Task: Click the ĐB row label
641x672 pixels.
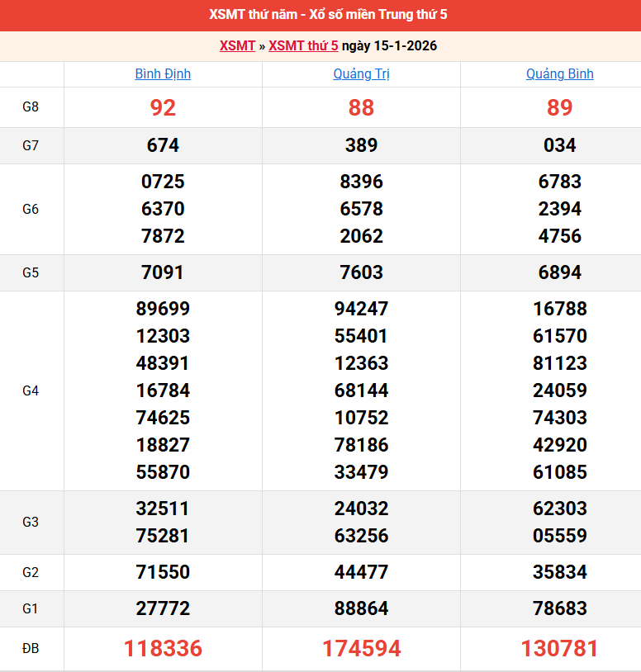Action: tap(31, 649)
